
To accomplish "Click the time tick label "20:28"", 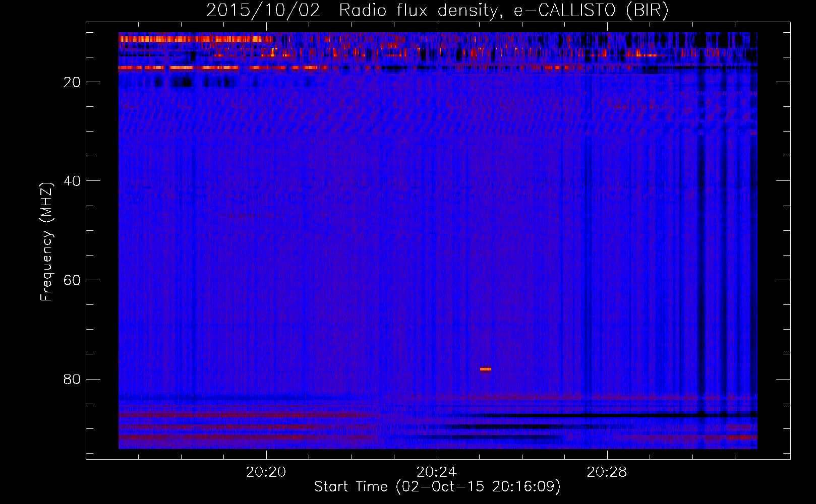I will (607, 472).
